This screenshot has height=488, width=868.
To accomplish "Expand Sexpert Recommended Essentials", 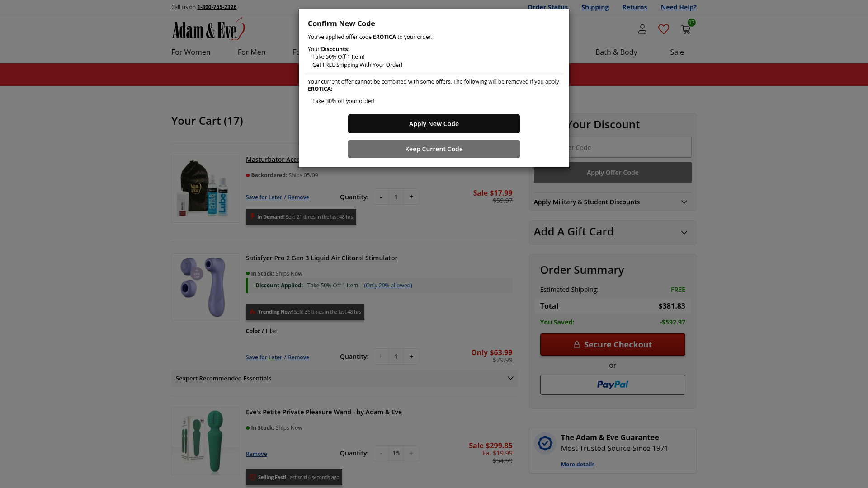I will [344, 378].
